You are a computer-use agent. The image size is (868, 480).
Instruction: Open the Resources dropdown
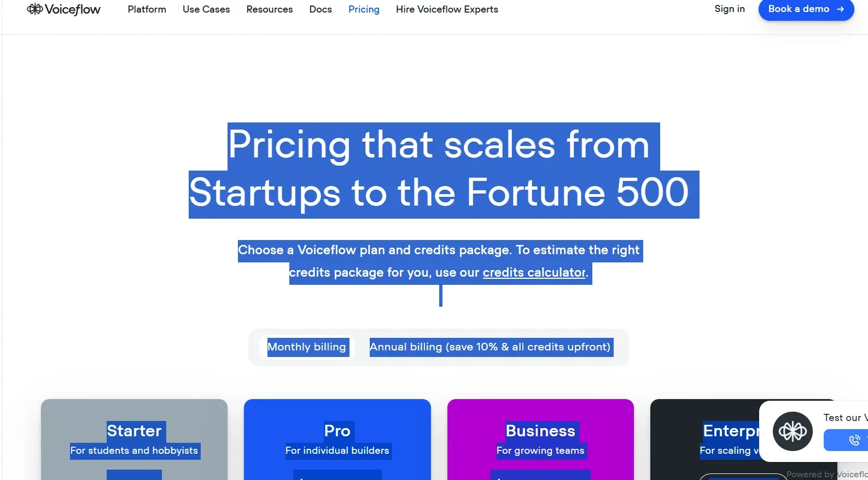coord(269,9)
